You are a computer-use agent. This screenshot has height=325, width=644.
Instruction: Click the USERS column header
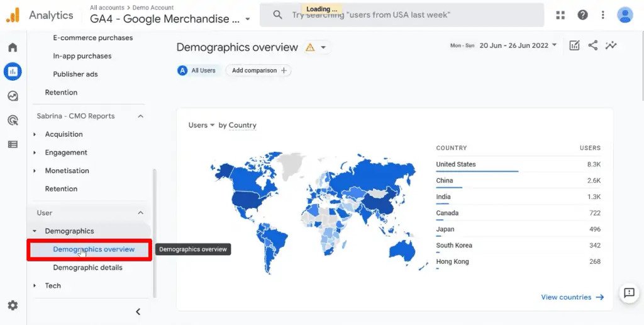click(x=590, y=147)
